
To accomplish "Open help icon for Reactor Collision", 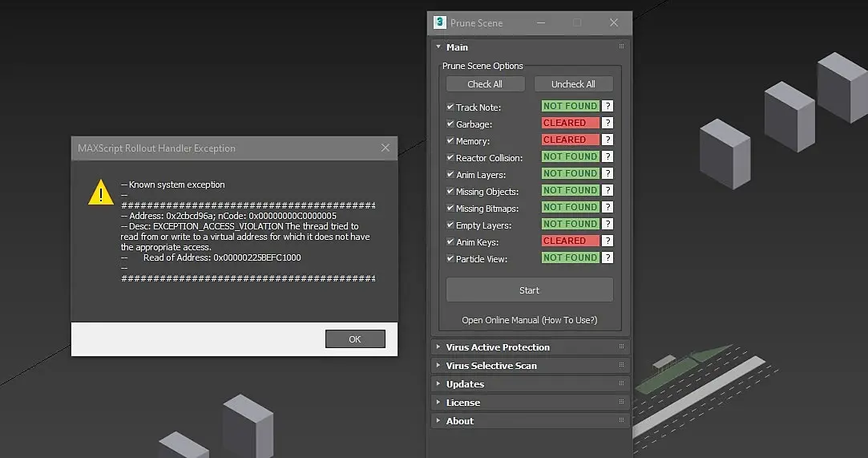I will (x=608, y=156).
